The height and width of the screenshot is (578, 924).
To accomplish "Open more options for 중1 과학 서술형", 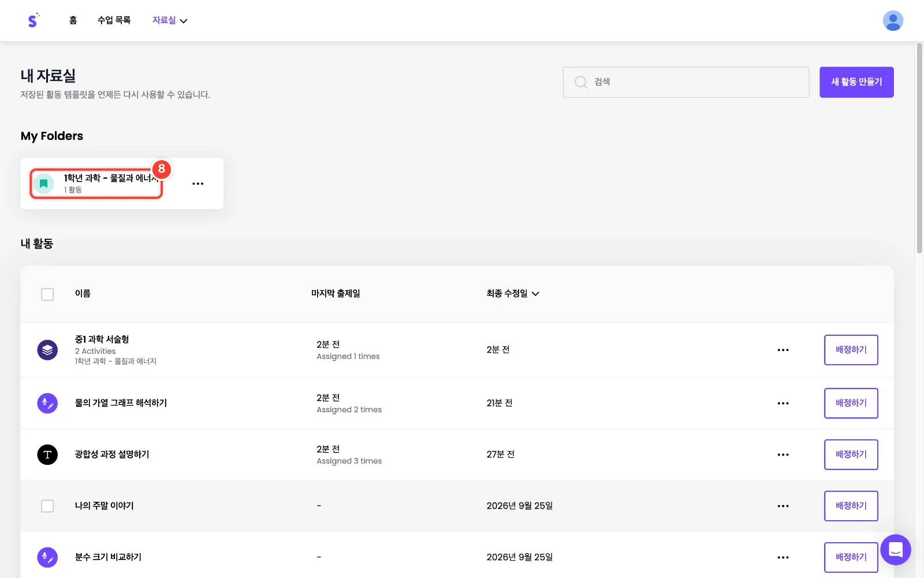I will click(x=783, y=350).
